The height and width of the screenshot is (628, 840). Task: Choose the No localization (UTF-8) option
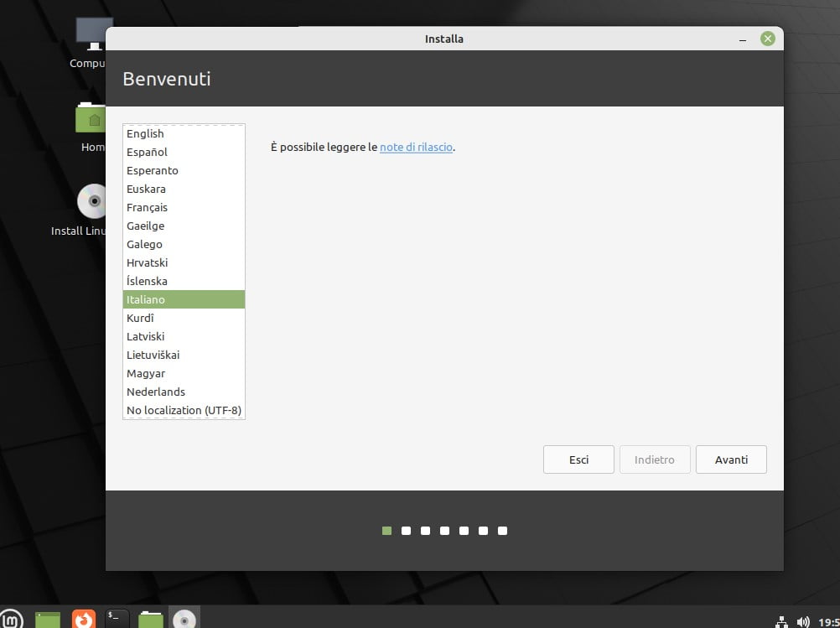pos(184,410)
